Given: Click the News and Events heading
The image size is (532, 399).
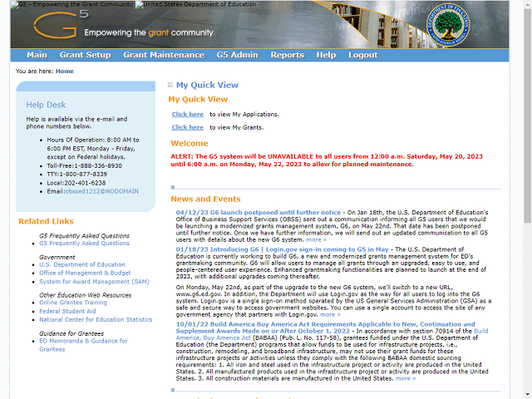Looking at the screenshot, I should 205,199.
